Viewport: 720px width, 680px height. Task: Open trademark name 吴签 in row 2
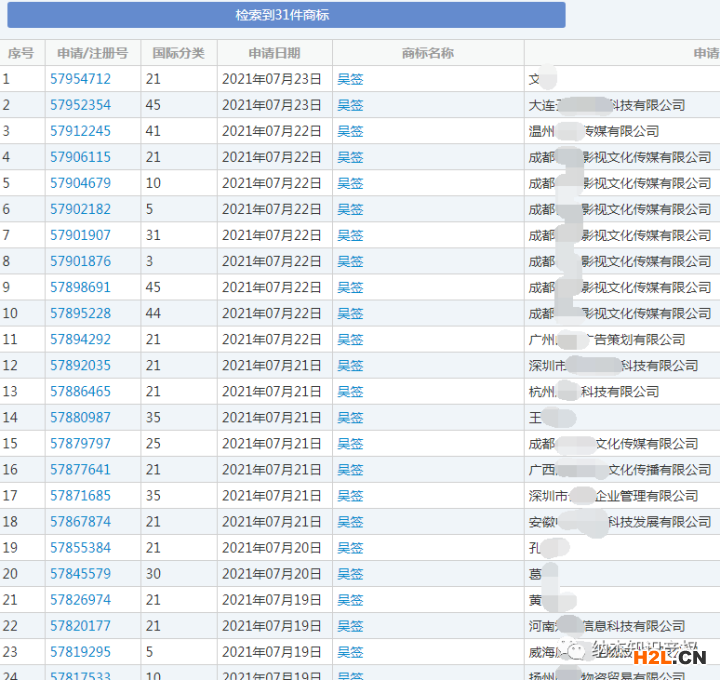[350, 106]
